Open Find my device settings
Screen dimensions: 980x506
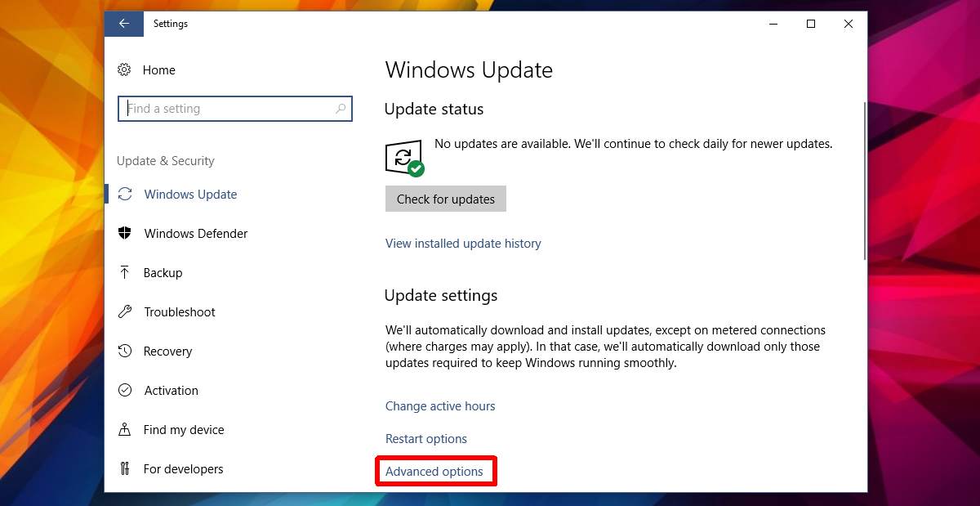tap(184, 430)
